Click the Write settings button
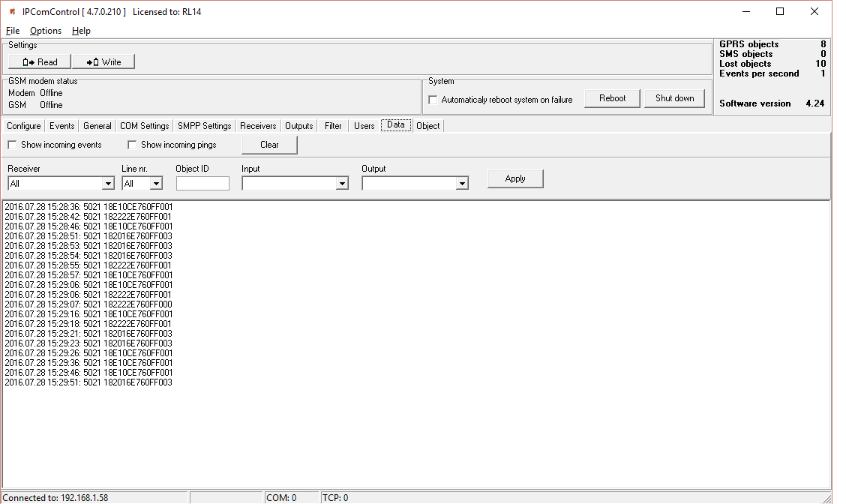 coord(103,62)
